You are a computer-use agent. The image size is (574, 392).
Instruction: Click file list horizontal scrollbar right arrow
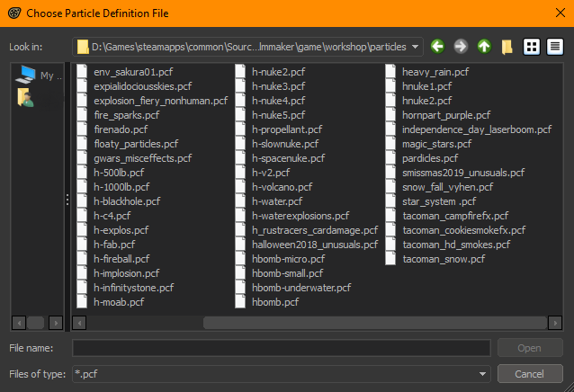[x=555, y=323]
